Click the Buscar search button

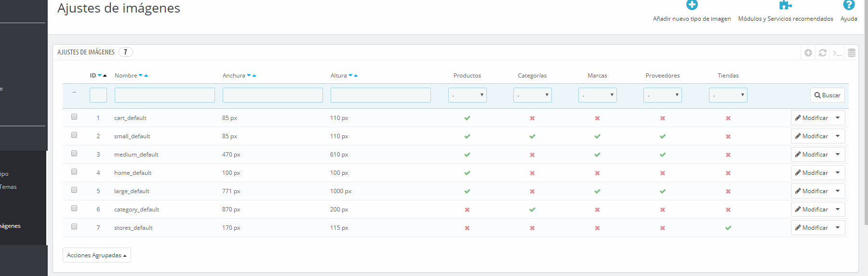click(x=827, y=95)
